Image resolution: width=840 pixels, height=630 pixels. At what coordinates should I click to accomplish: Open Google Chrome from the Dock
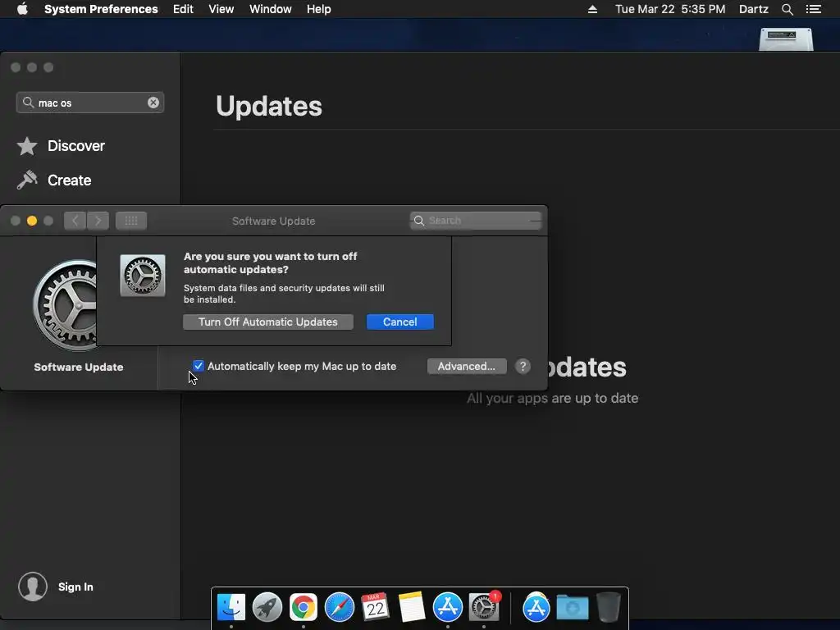pos(304,608)
